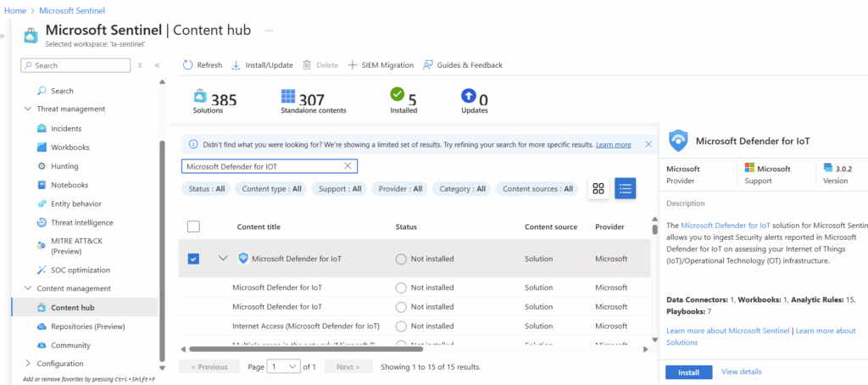868x385 pixels.
Task: Collapse the Threat management section
Action: [28, 109]
